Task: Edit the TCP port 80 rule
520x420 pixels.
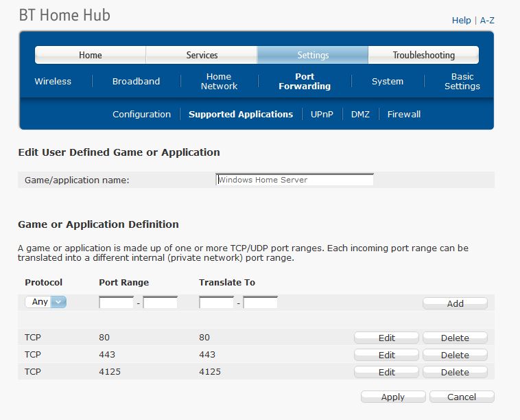Action: click(x=386, y=338)
